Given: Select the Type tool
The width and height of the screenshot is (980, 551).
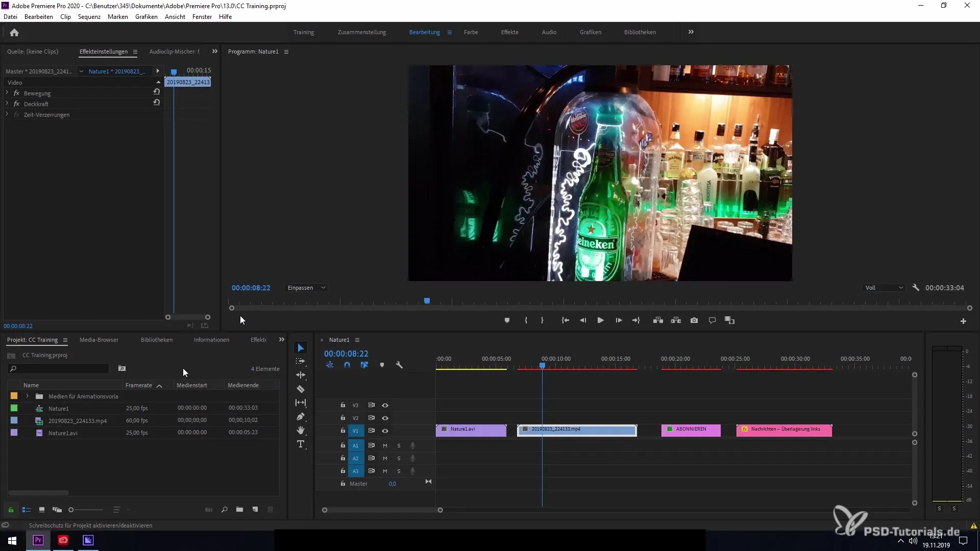Looking at the screenshot, I should click(301, 444).
